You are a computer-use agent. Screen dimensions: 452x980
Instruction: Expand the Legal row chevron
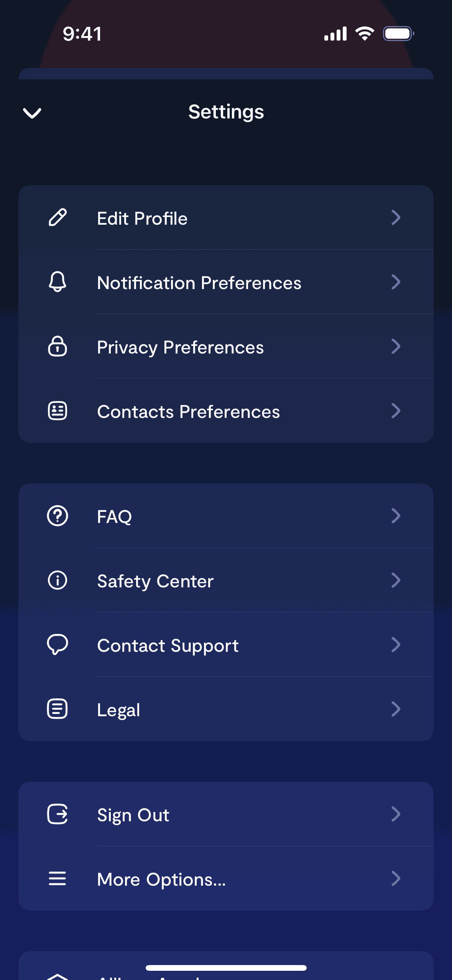(396, 709)
